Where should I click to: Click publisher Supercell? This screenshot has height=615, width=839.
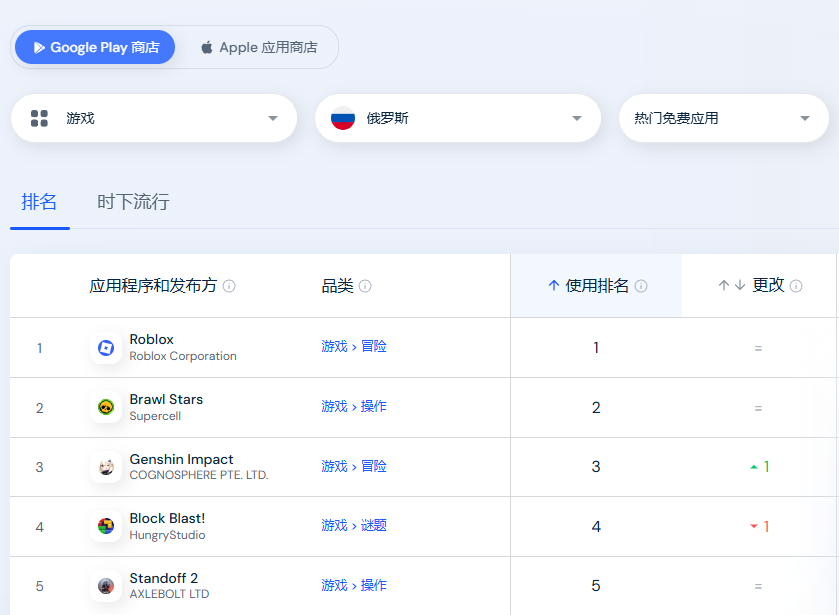point(155,416)
